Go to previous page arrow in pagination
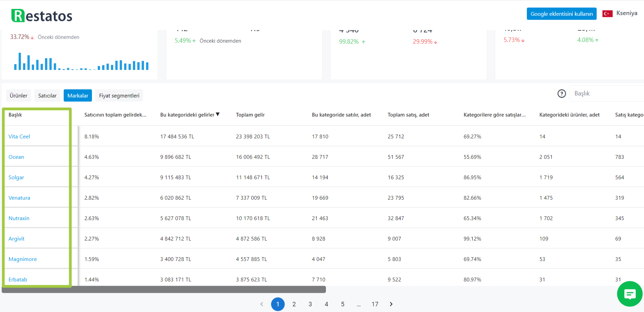Image resolution: width=644 pixels, height=312 pixels. tap(262, 304)
